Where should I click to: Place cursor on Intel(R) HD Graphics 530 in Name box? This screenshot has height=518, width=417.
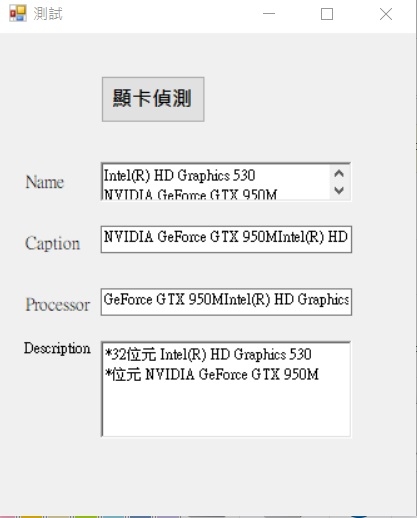pyautogui.click(x=179, y=175)
